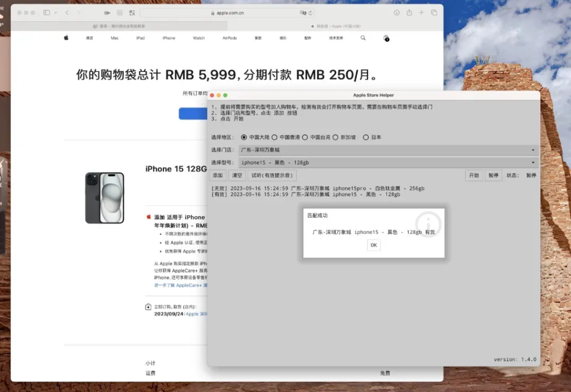Select the 日本 region radio button
Viewport: 571px width, 392px height.
[366, 137]
